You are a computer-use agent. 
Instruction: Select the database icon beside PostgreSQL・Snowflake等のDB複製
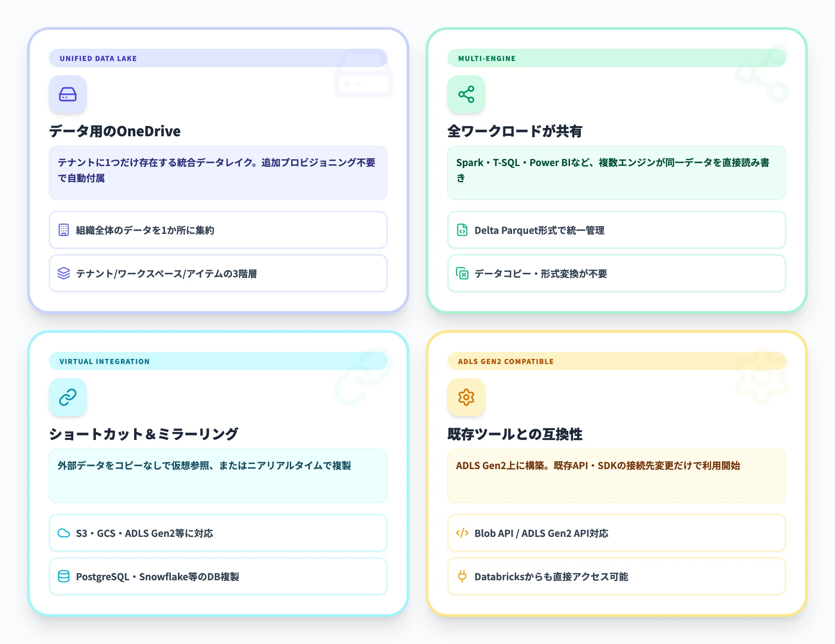[x=64, y=577]
